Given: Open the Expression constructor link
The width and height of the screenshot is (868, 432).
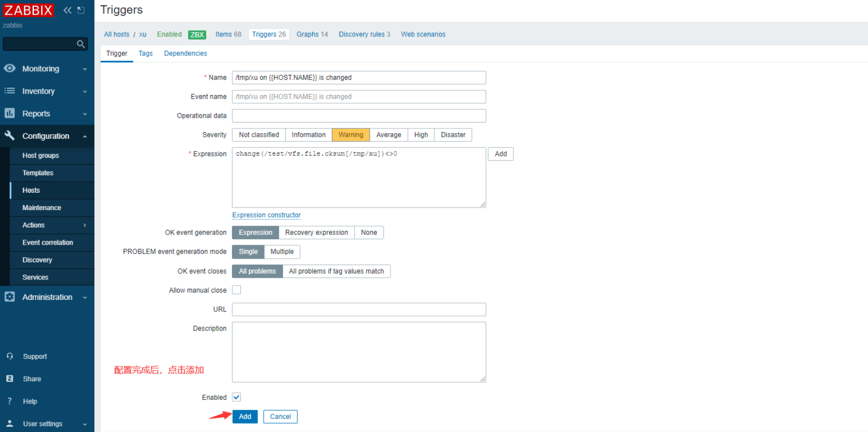Looking at the screenshot, I should coord(267,215).
